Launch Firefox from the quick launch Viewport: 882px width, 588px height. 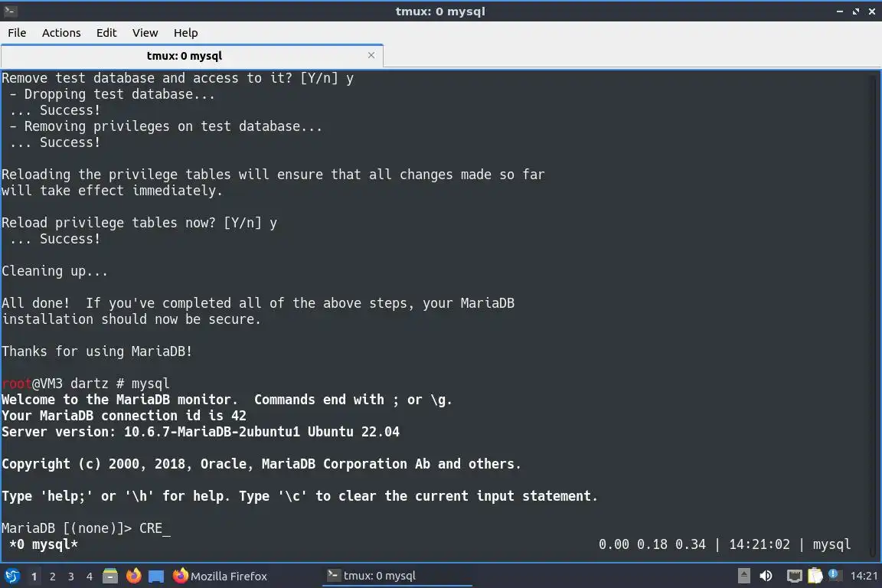pos(133,576)
